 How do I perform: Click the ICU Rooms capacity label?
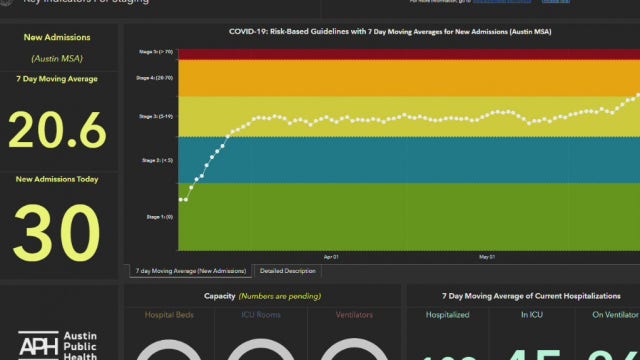click(260, 315)
